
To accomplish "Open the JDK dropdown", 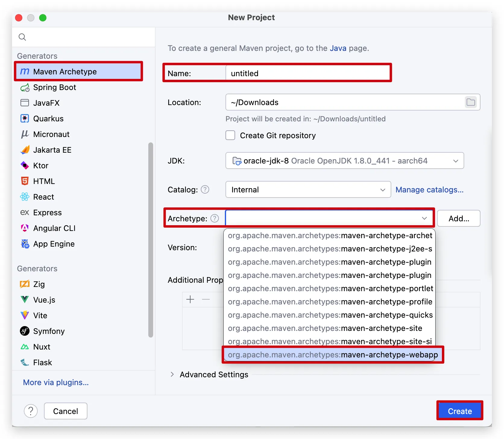I will point(345,161).
